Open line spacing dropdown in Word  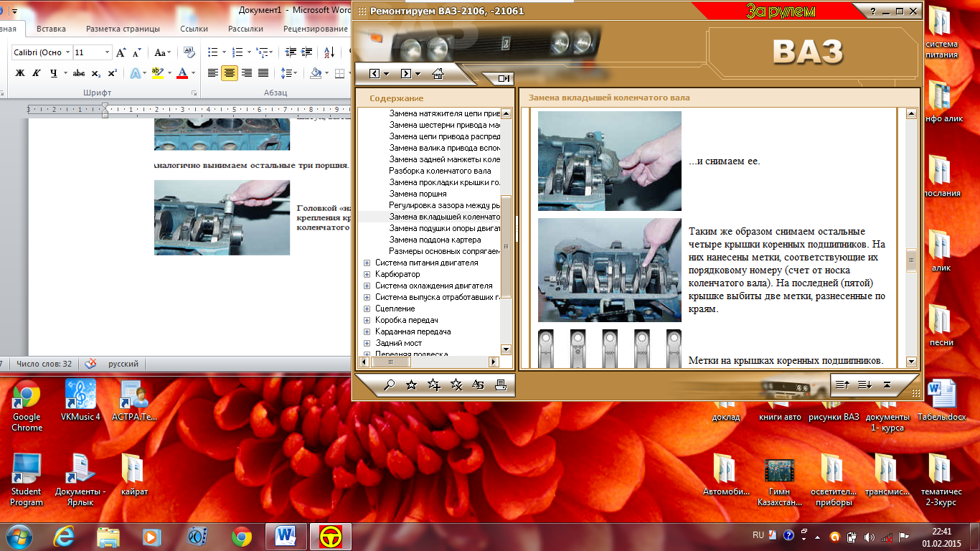289,73
